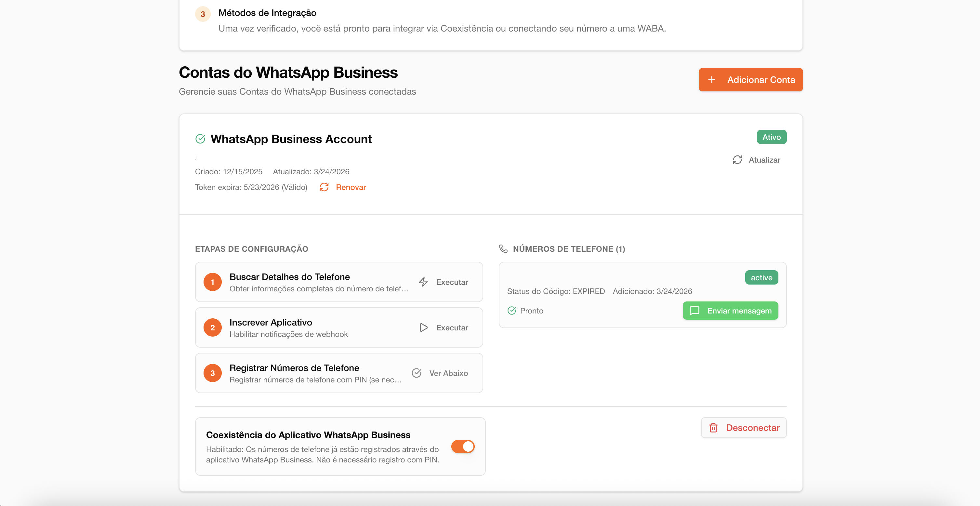Click the trash icon in Desconectar
Viewport: 980px width, 506px height.
pyautogui.click(x=713, y=428)
